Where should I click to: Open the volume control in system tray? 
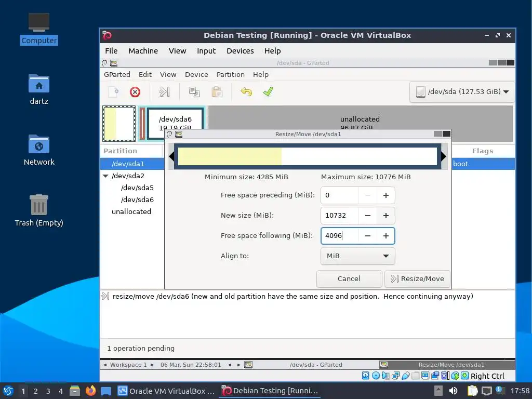point(453,391)
